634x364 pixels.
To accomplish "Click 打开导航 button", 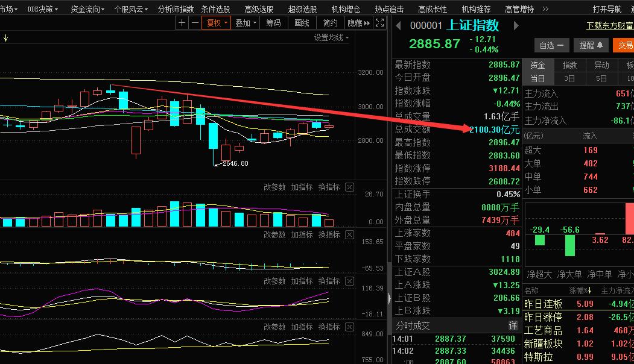I will (x=607, y=9).
